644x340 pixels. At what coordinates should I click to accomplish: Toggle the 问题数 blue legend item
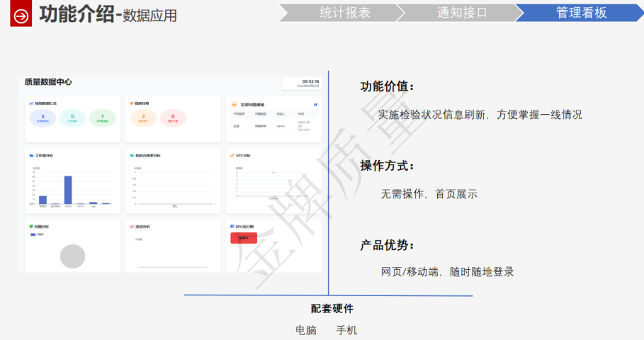coord(33,234)
